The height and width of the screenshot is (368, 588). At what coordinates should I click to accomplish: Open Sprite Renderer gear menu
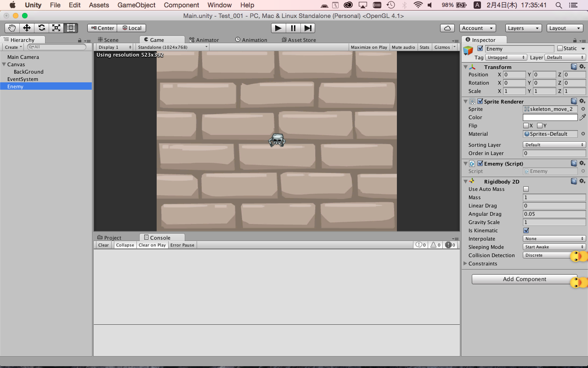tap(582, 101)
